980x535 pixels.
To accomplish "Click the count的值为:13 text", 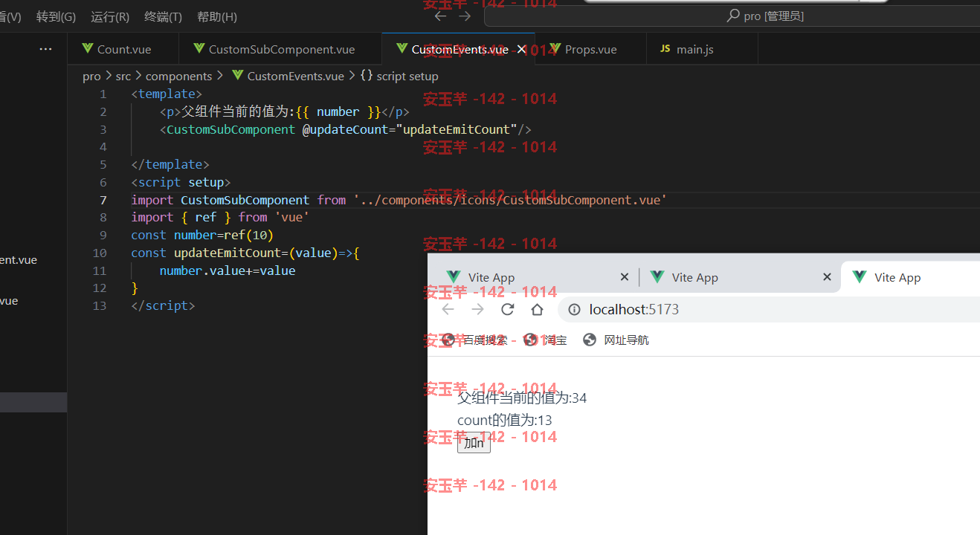I will click(x=505, y=421).
